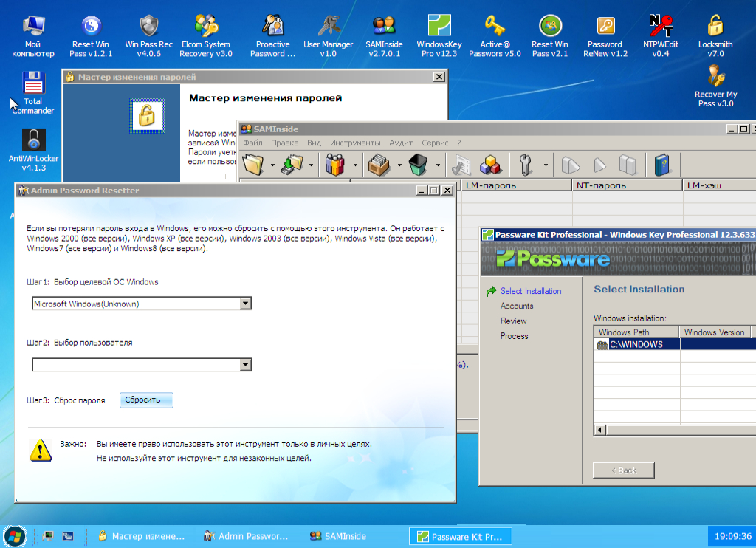This screenshot has height=548, width=756.
Task: Open the ? help menu in SAMInside
Action: tap(459, 143)
